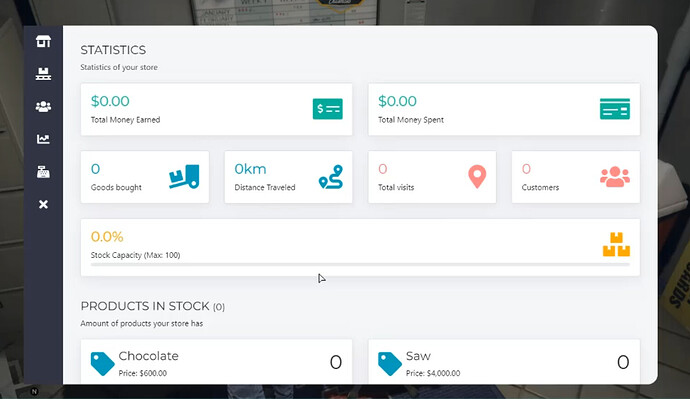Open the employees group sidebar icon

(43, 106)
